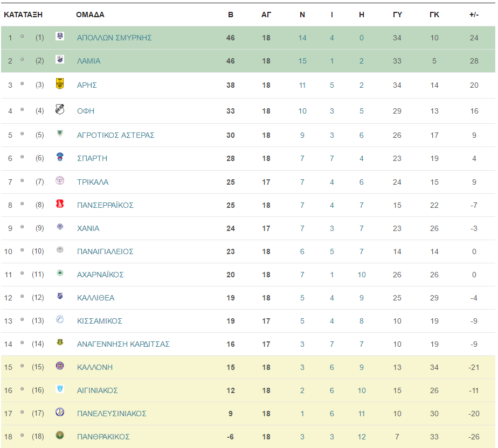Click the ΣΠΑΡΤΗ team crest
Image resolution: width=498 pixels, height=448 pixels.
click(60, 157)
